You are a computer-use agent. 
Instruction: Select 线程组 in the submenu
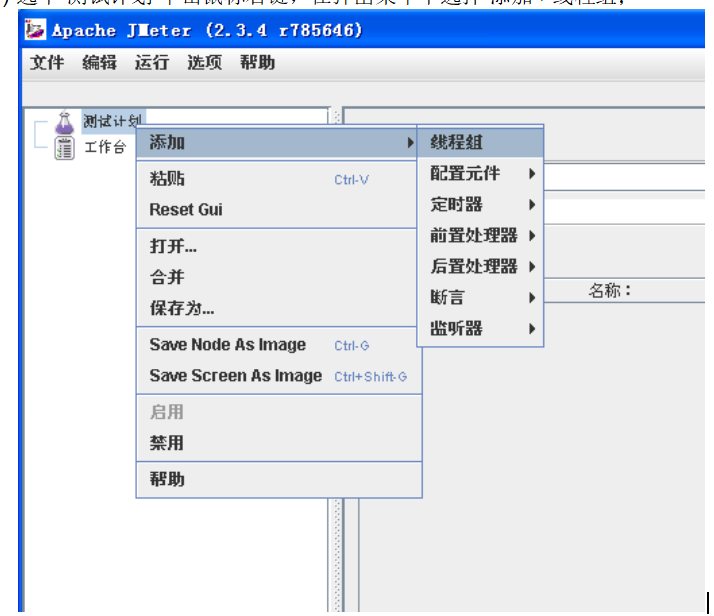pos(480,143)
